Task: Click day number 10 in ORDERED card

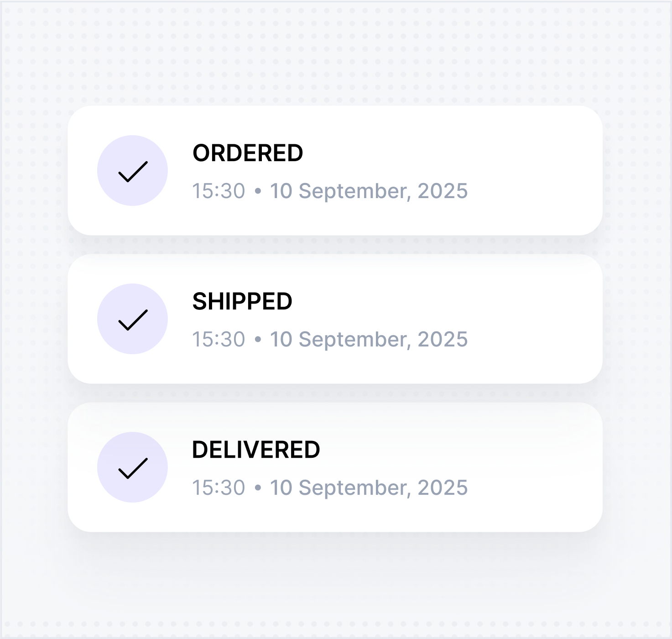Action: click(x=281, y=191)
